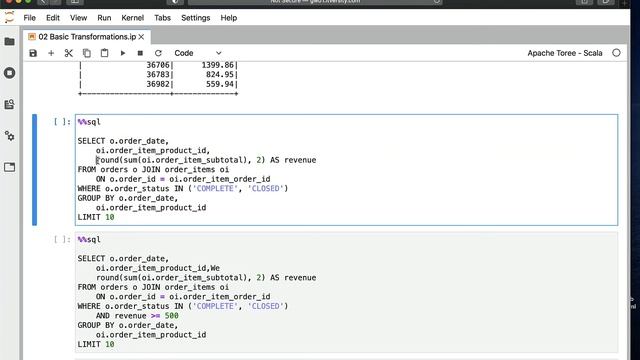The image size is (640, 360).
Task: Click 'LIMIT 10' in the first cell
Action: point(96,218)
